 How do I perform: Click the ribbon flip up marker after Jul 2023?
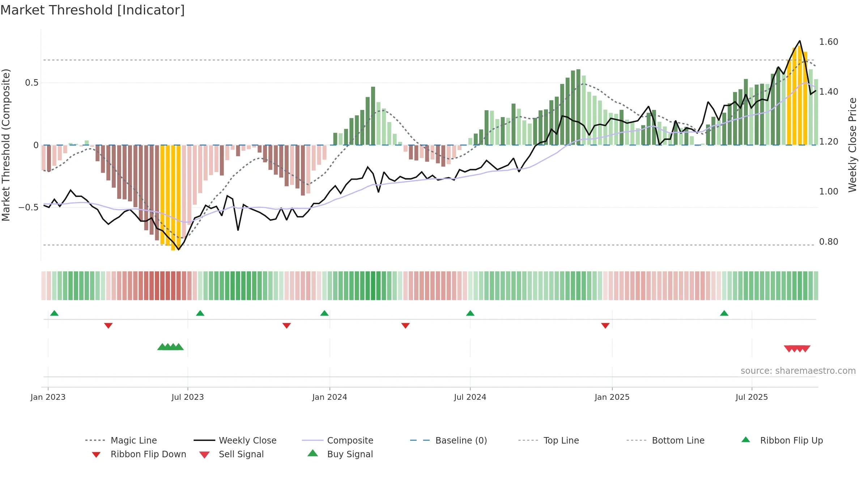(x=200, y=313)
